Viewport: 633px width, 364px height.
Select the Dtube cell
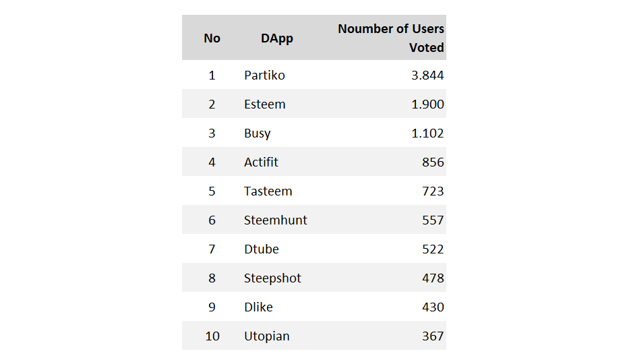click(x=261, y=249)
